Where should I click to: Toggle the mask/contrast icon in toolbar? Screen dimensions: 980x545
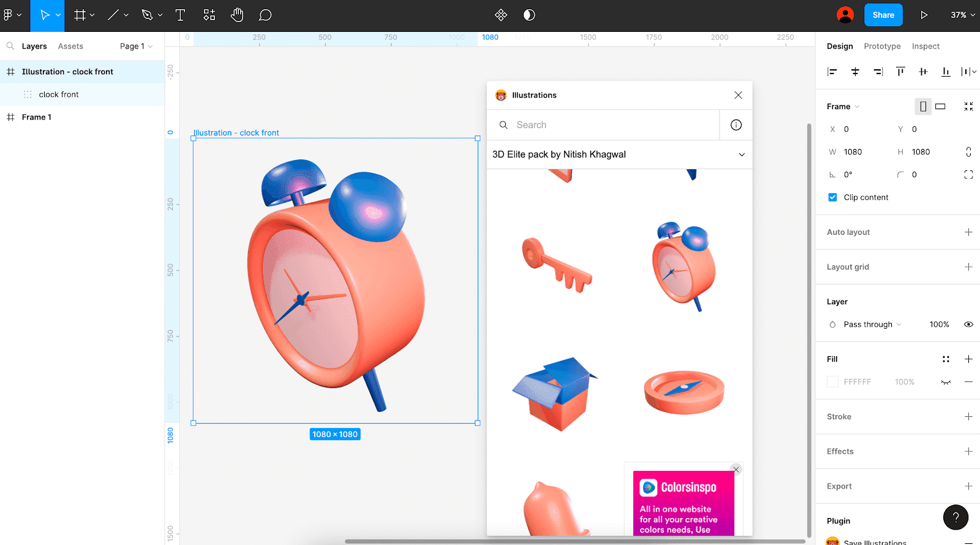tap(529, 15)
